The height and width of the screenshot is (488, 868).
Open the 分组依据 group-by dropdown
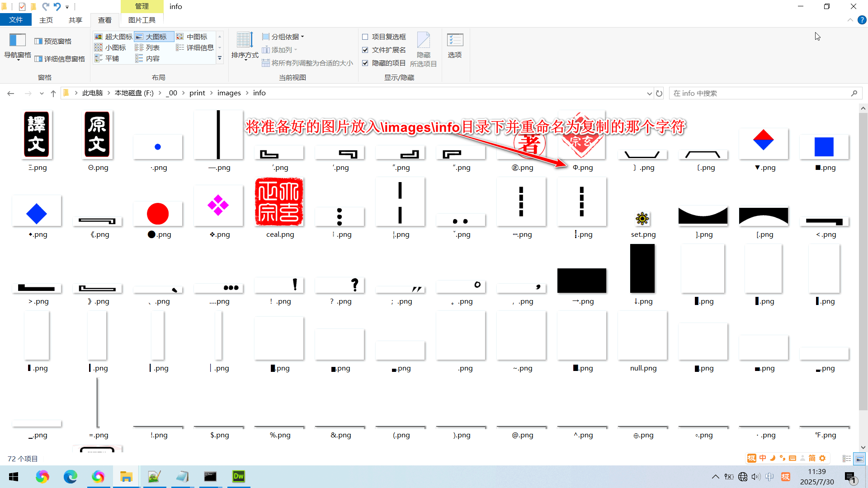(283, 37)
